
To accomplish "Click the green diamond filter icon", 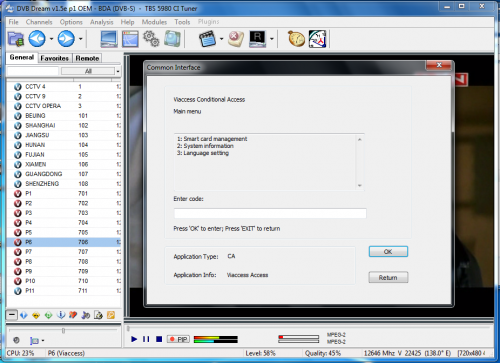I will click(49, 315).
